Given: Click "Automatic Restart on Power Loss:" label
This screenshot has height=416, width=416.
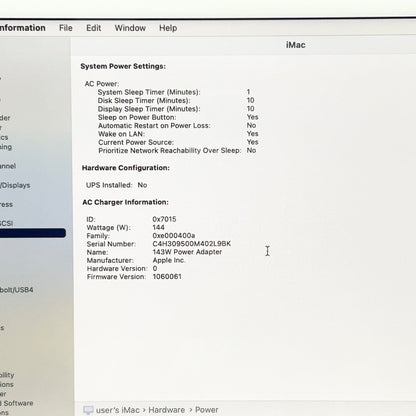Looking at the screenshot, I should point(154,126).
